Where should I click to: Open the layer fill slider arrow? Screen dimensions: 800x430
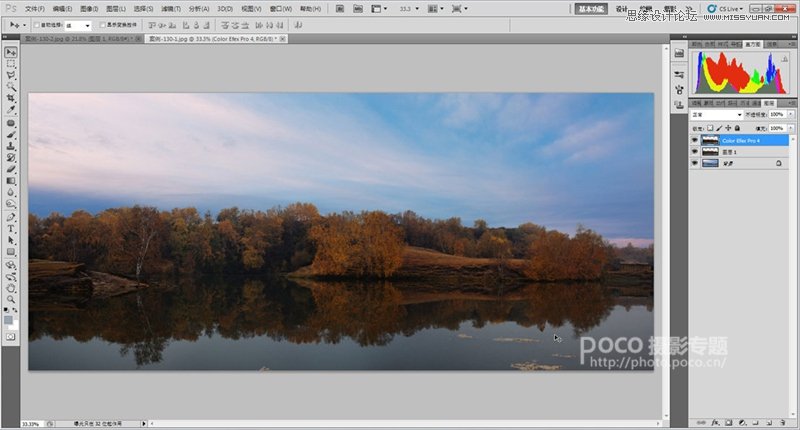click(x=791, y=128)
